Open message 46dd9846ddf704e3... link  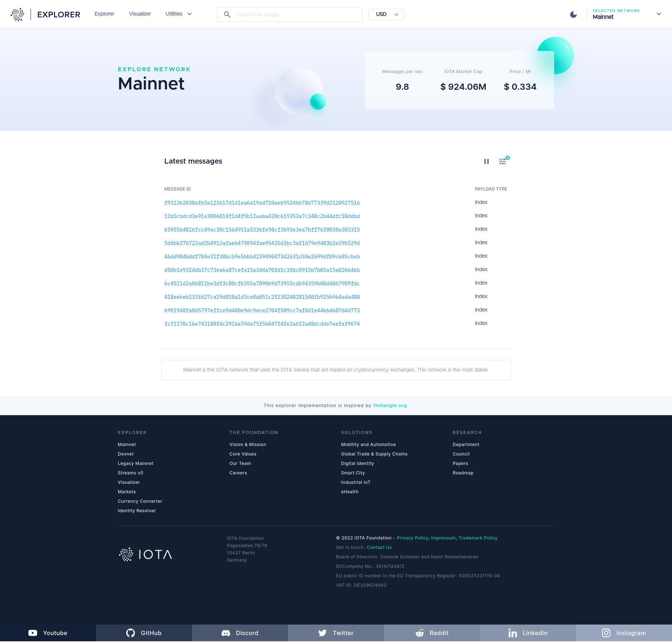262,257
